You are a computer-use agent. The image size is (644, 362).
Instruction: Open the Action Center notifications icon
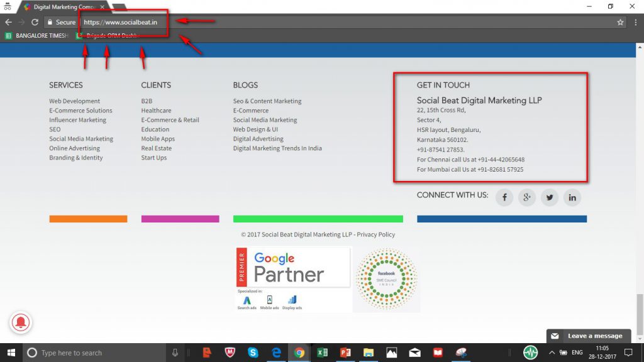[628, 352]
